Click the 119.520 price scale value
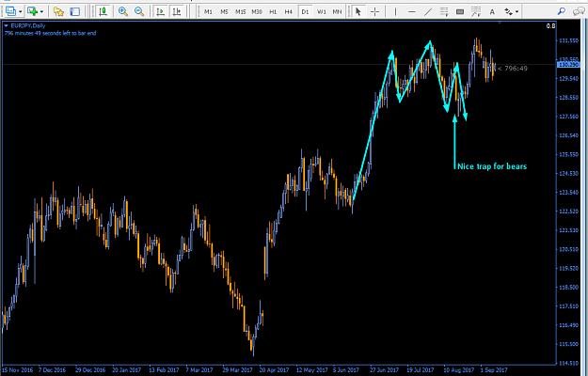588x376 pixels. tap(569, 269)
